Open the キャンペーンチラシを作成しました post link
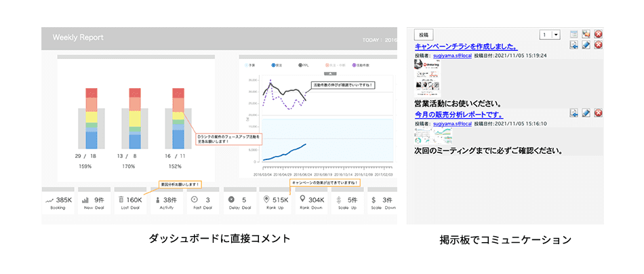The height and width of the screenshot is (274, 644). pos(466,46)
